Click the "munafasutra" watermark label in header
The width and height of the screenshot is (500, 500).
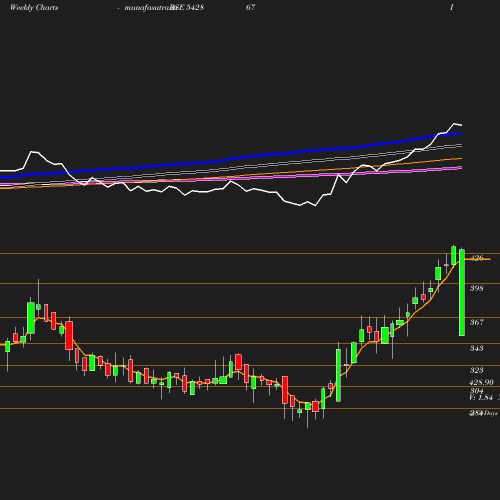click(x=148, y=8)
